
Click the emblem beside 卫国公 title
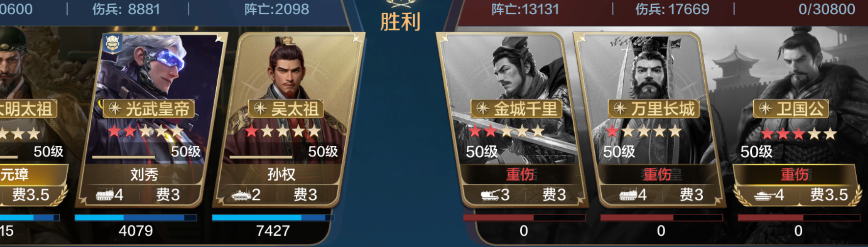coord(765,109)
